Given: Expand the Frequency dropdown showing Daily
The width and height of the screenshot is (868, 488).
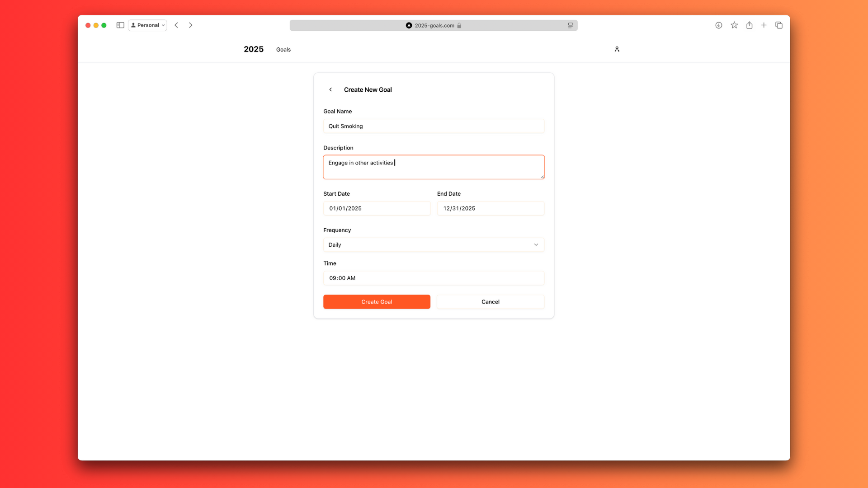Looking at the screenshot, I should 433,244.
